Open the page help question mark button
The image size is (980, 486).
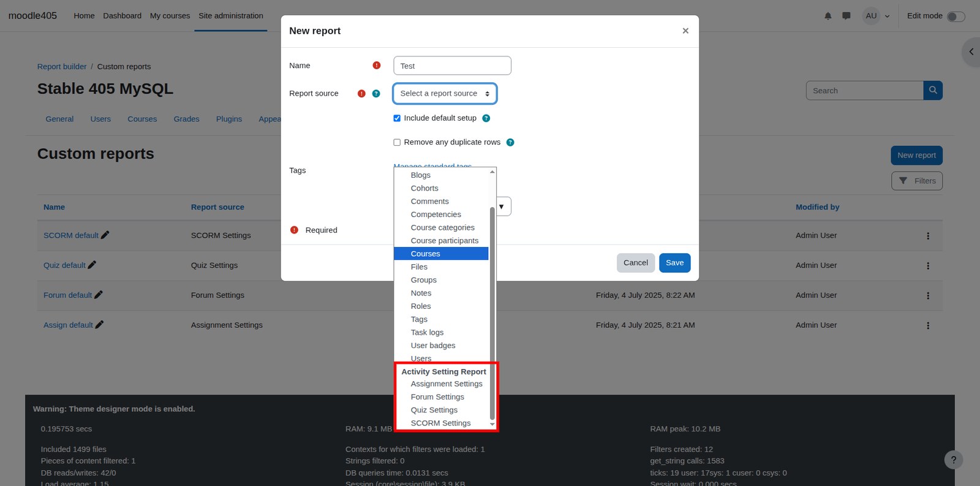tap(954, 460)
